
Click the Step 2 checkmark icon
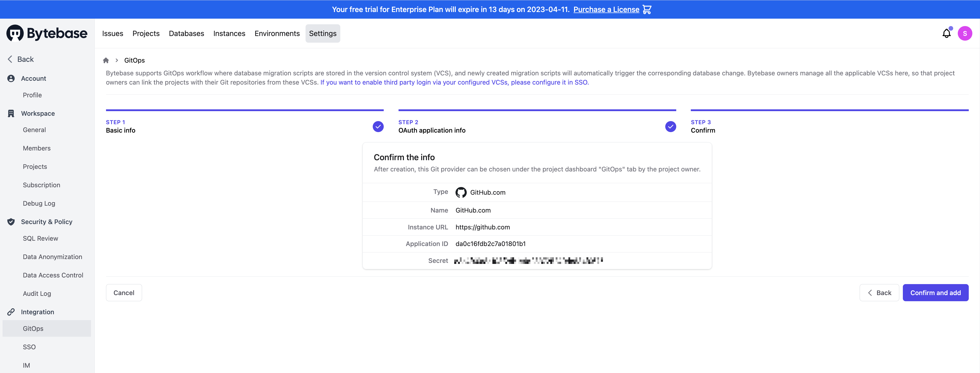coord(670,126)
